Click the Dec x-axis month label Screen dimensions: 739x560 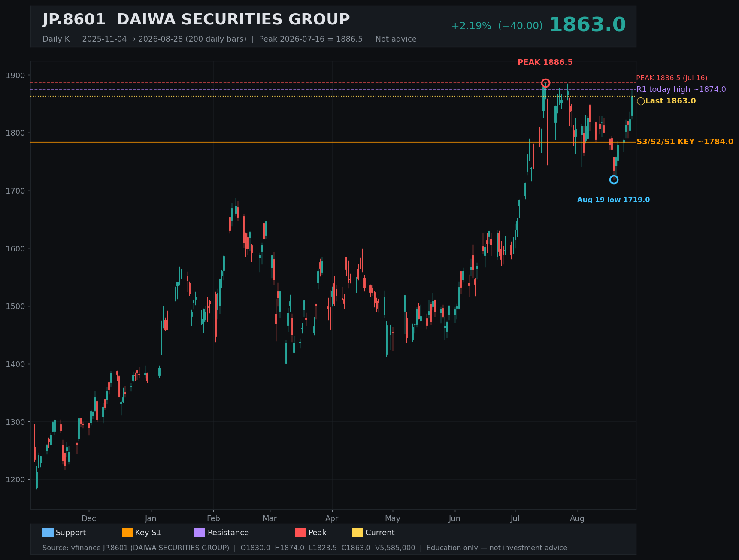pyautogui.click(x=89, y=518)
